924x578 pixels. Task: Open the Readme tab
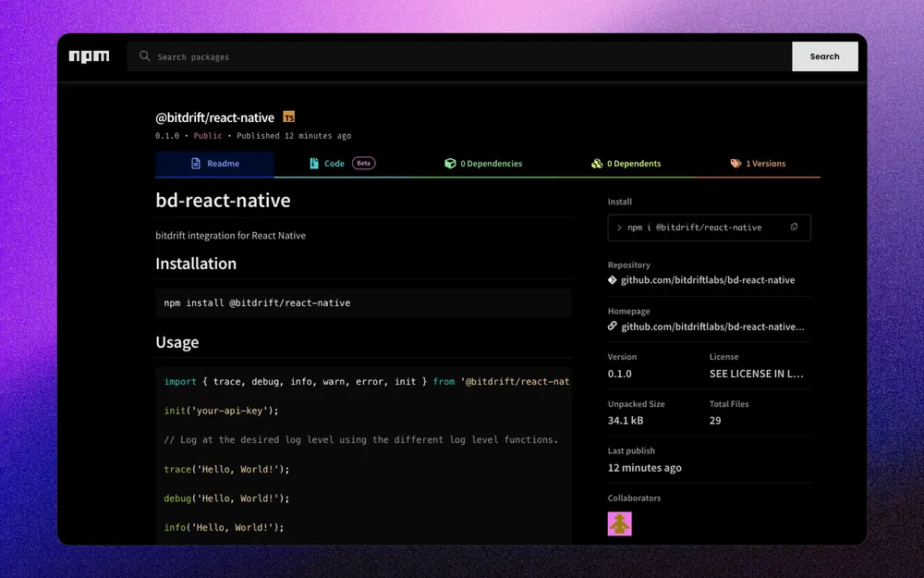(x=214, y=164)
